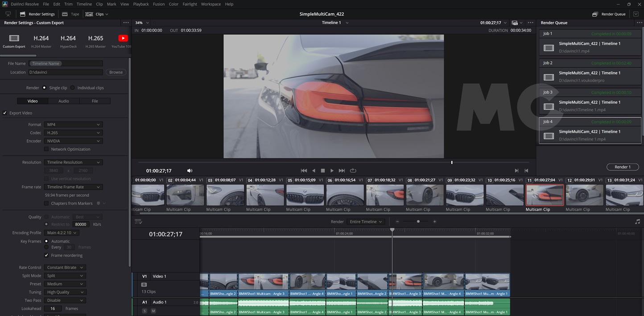
Task: Click the Browse location button
Action: [116, 72]
